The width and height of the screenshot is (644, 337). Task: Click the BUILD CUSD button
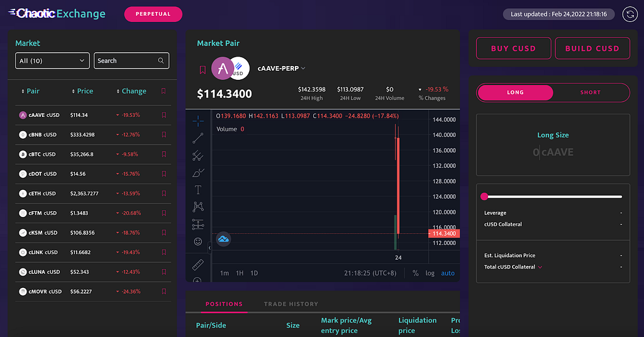coord(592,48)
